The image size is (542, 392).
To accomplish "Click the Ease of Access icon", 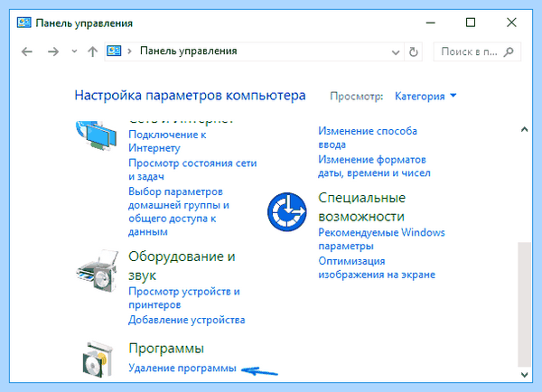I will [x=287, y=212].
